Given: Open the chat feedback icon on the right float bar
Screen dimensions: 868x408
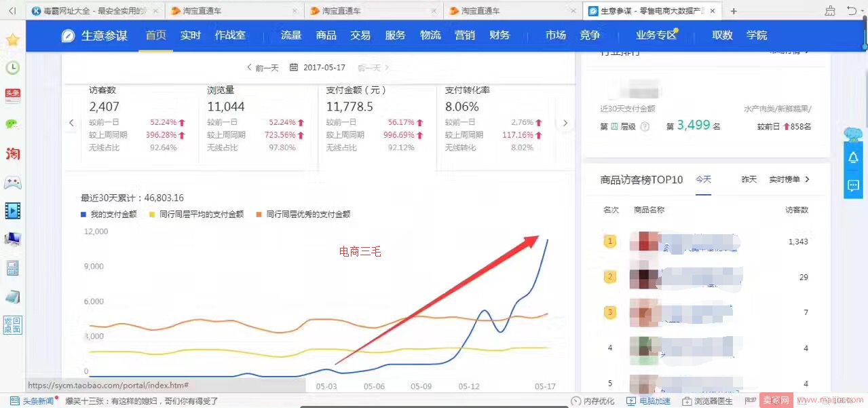Looking at the screenshot, I should 853,185.
